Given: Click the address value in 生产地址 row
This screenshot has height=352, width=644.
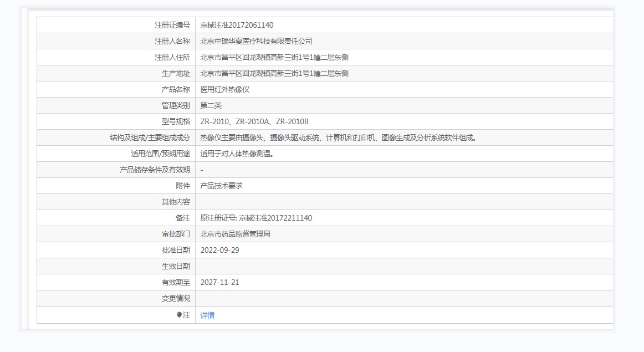Looking at the screenshot, I should [274, 73].
